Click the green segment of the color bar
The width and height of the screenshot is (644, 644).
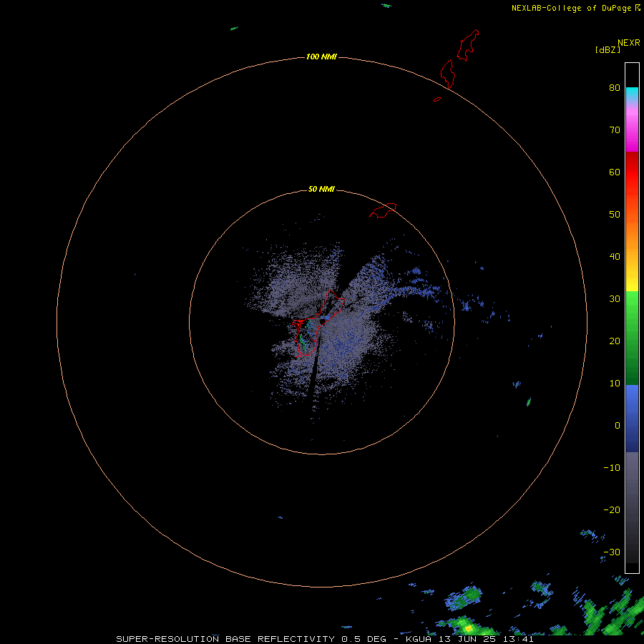(632, 338)
